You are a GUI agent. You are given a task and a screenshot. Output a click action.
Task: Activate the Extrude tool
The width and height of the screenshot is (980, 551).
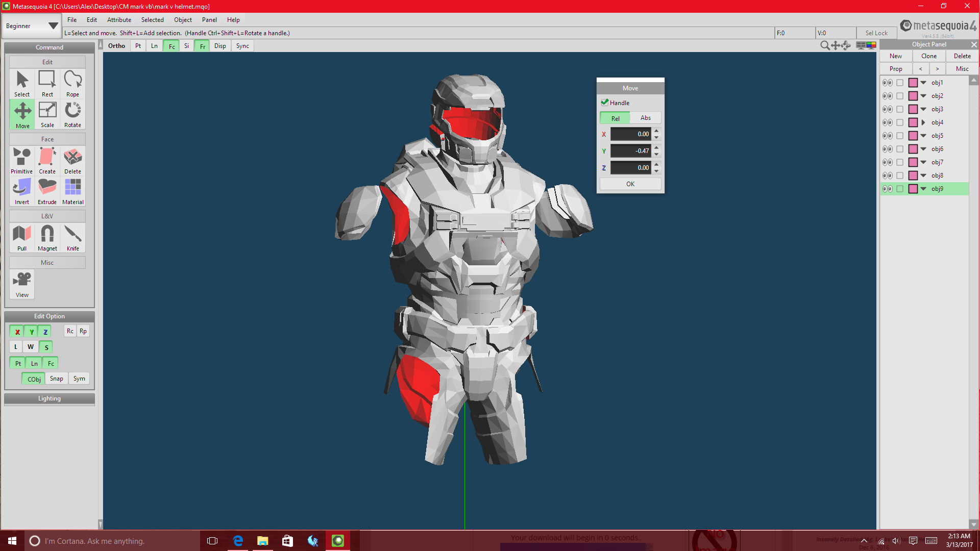(47, 191)
